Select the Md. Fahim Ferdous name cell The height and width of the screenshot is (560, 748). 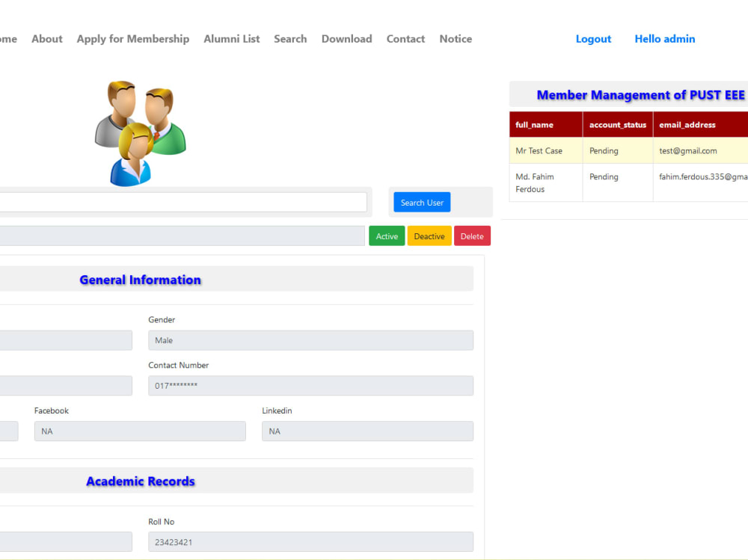click(546, 182)
